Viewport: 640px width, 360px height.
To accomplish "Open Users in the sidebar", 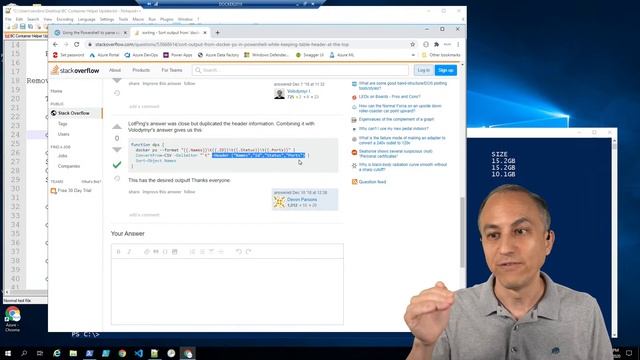I will point(64,134).
